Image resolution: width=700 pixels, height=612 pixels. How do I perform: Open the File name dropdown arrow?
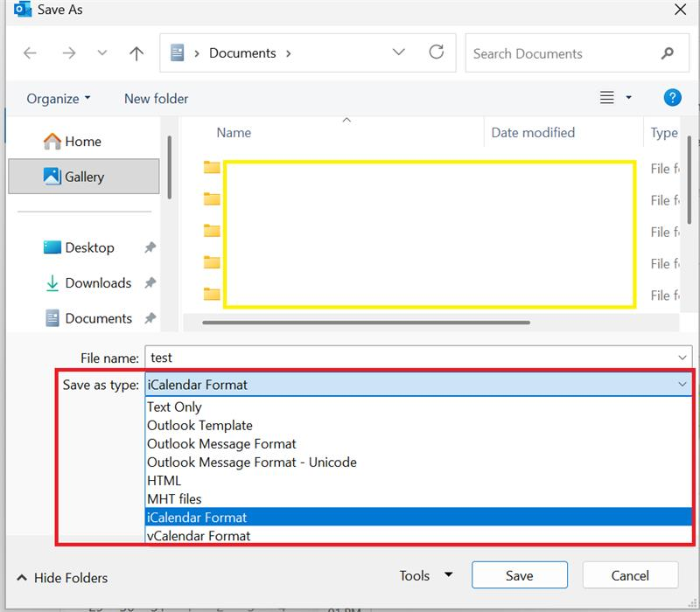pos(682,358)
